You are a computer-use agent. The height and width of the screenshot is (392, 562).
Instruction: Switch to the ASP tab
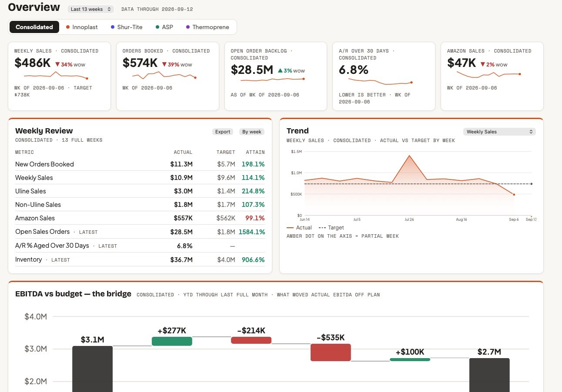[164, 27]
